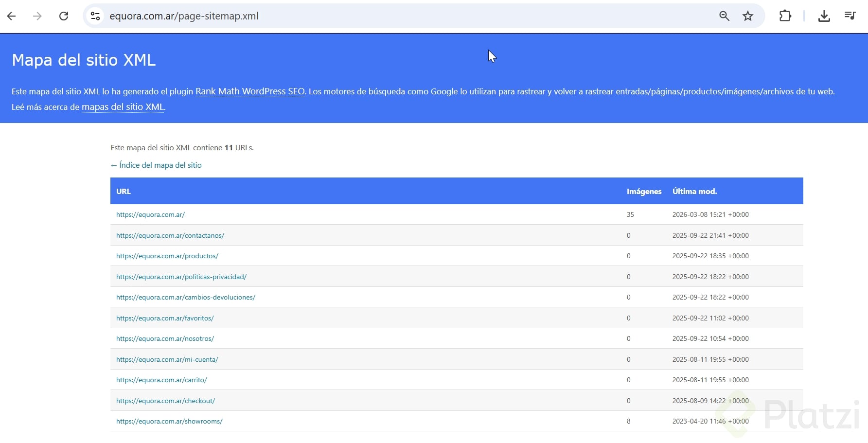
Task: Open the downloads icon
Action: pos(824,16)
